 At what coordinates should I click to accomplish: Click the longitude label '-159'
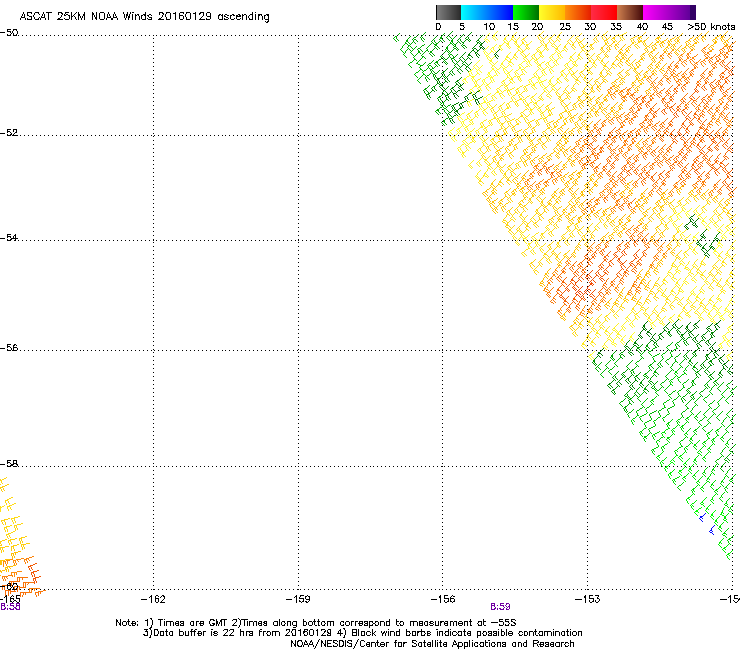[x=298, y=599]
